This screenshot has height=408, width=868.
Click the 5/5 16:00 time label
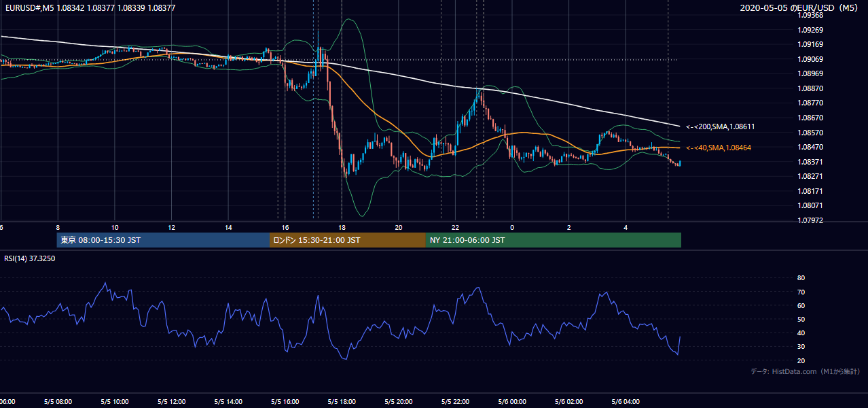pyautogui.click(x=285, y=401)
